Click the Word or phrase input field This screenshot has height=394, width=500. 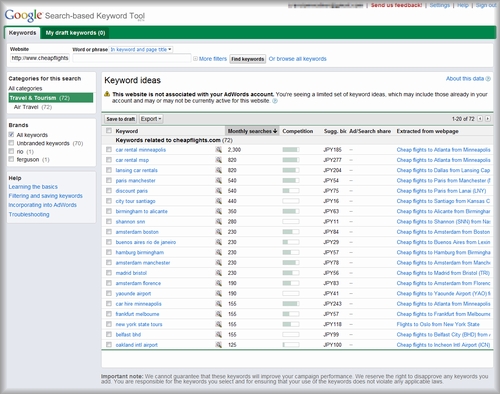point(132,58)
